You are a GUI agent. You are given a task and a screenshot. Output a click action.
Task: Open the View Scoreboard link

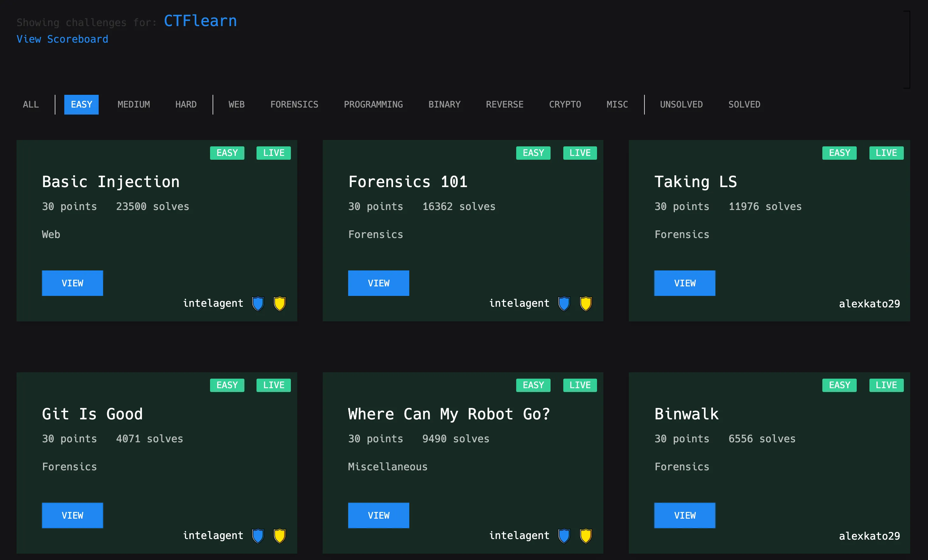pos(62,39)
